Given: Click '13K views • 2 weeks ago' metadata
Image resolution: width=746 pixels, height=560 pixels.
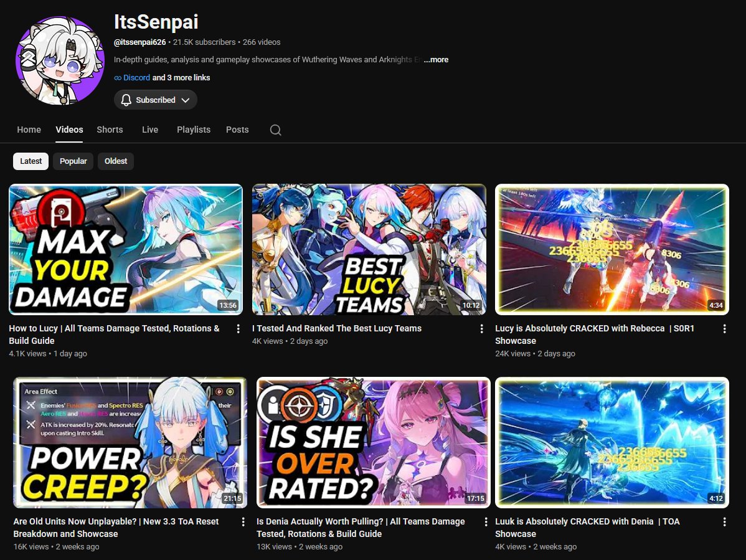Looking at the screenshot, I should 300,547.
